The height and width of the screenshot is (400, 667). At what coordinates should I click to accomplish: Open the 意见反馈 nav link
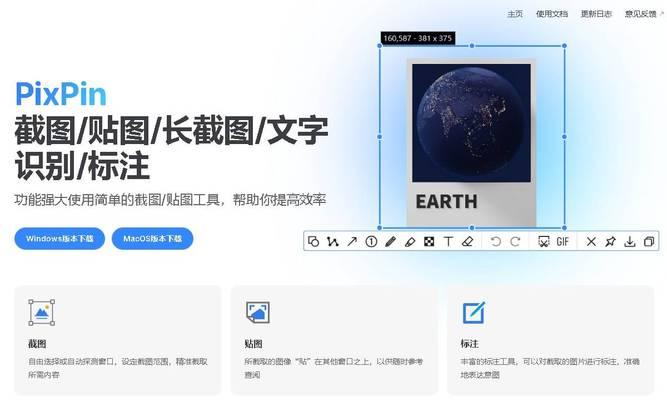coord(644,14)
